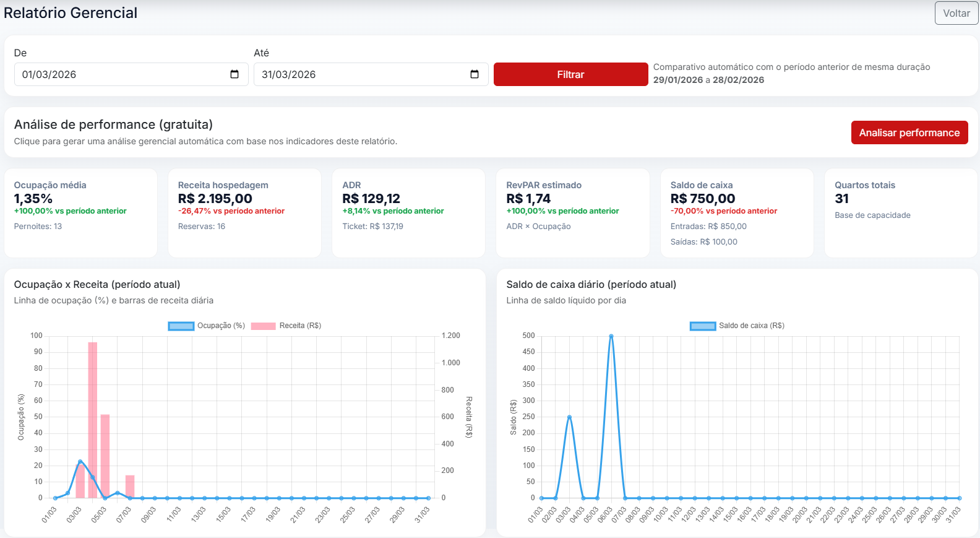The width and height of the screenshot is (980, 538).
Task: Click the "R$ 2.195,00" revenue value
Action: pyautogui.click(x=215, y=199)
